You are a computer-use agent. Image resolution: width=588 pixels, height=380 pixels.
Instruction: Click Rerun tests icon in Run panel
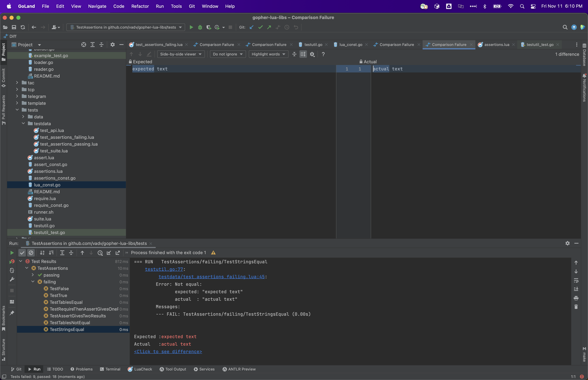[12, 252]
